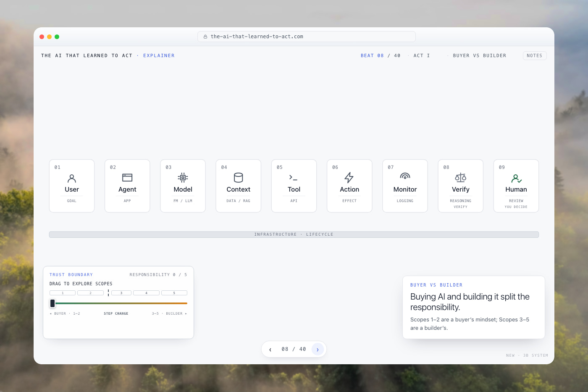Click the Model chip icon

pos(183,178)
